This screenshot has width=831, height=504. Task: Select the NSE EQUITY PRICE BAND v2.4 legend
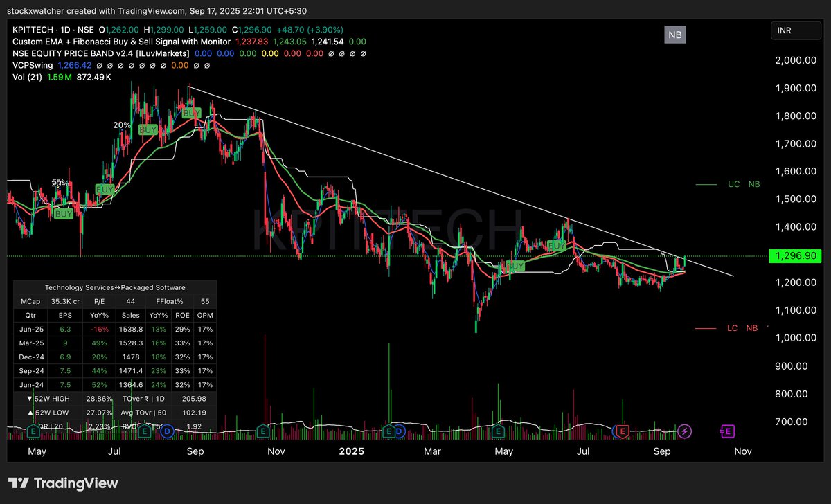point(100,53)
